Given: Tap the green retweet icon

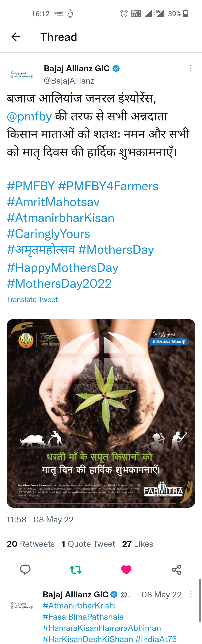Looking at the screenshot, I should 76,570.
